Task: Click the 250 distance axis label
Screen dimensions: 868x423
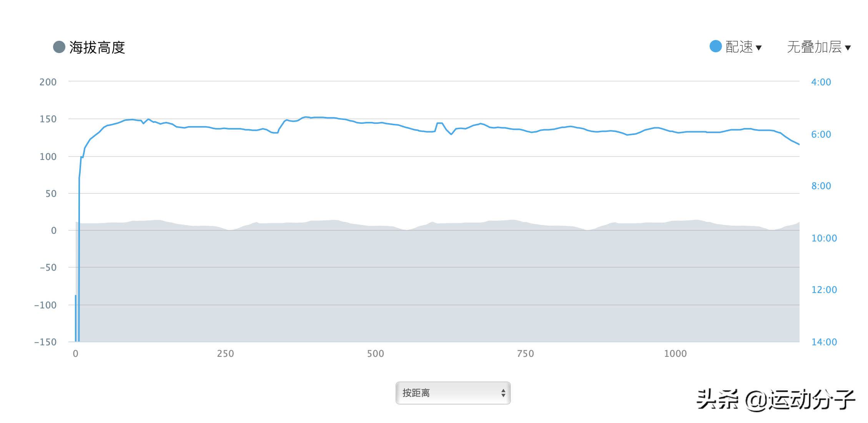Action: pos(225,354)
